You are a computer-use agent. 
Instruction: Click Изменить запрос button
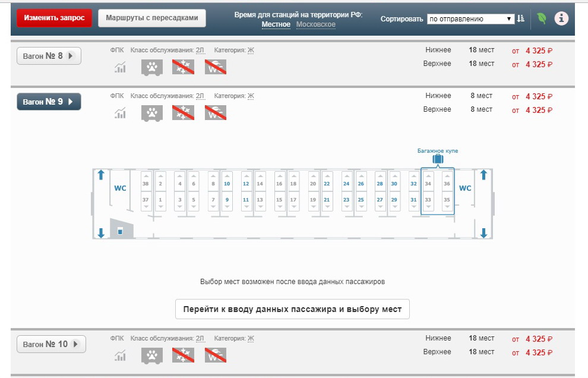[54, 18]
